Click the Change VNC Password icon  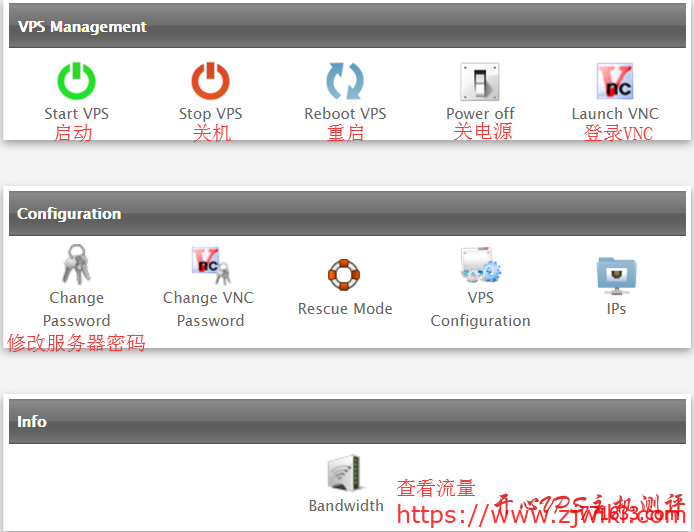click(x=211, y=266)
